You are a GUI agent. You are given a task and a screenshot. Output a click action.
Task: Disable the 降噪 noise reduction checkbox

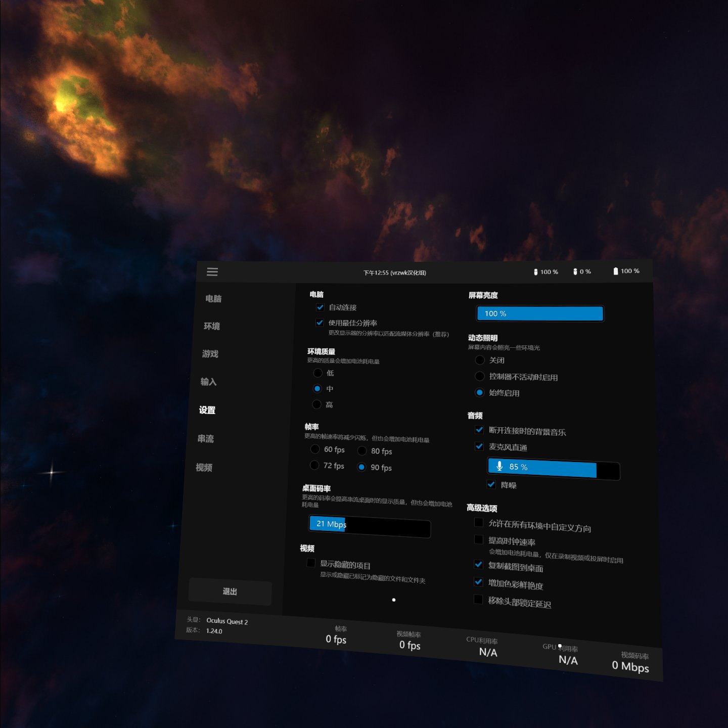click(x=491, y=484)
